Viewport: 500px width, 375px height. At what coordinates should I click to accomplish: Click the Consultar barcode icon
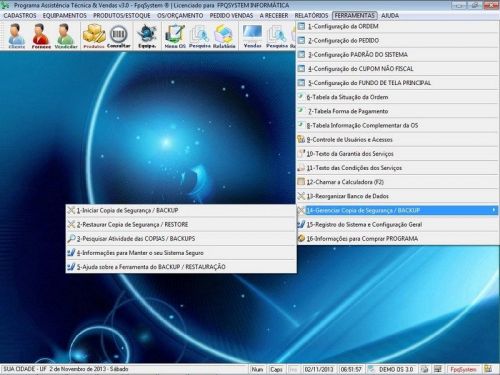(119, 36)
